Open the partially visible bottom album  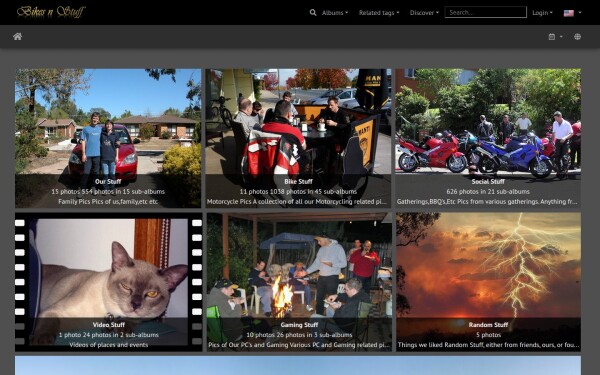point(298,365)
